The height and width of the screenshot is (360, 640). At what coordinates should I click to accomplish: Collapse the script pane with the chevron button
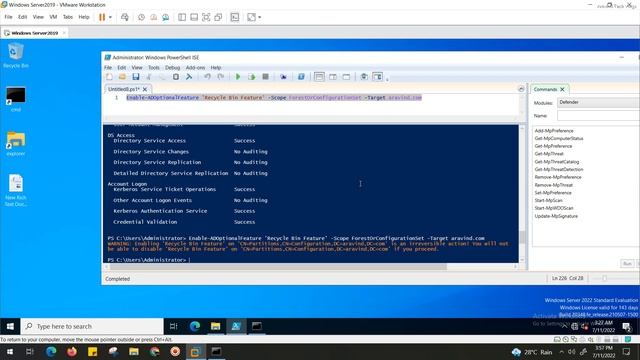click(x=521, y=89)
